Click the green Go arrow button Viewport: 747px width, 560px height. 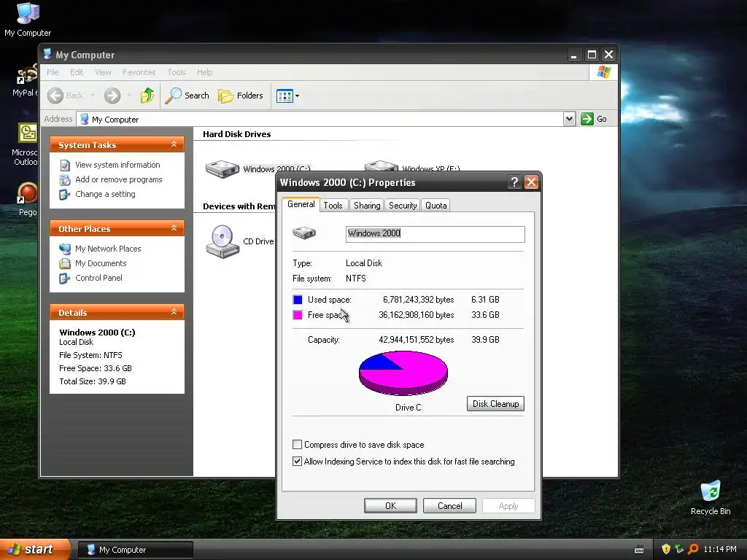pos(587,119)
